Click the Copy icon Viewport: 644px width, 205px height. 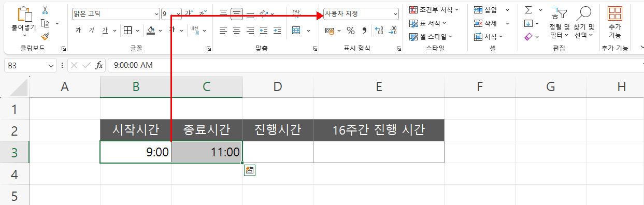pyautogui.click(x=45, y=23)
